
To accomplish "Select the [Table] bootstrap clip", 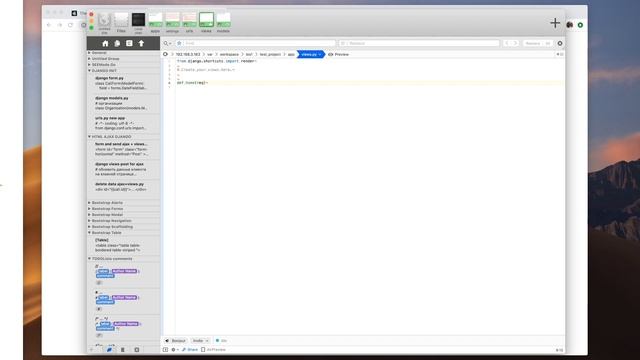I will click(x=123, y=245).
